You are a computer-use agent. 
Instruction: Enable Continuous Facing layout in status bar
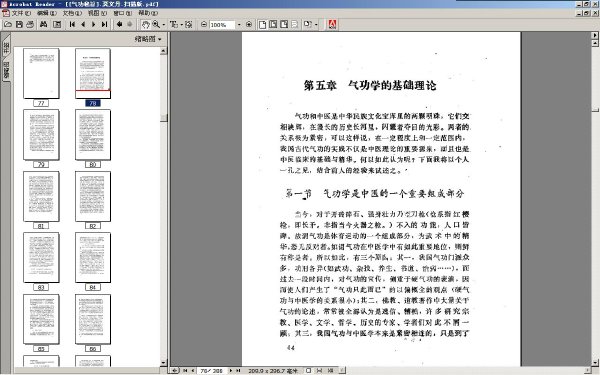(x=331, y=370)
